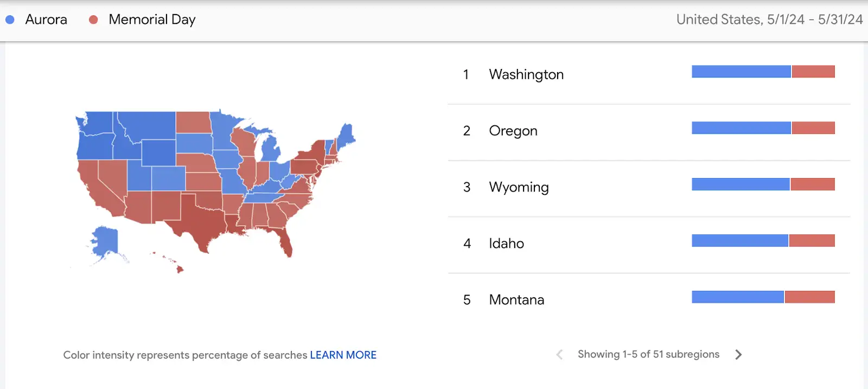Image resolution: width=868 pixels, height=389 pixels.
Task: Open the LEARN MORE link
Action: [x=343, y=355]
